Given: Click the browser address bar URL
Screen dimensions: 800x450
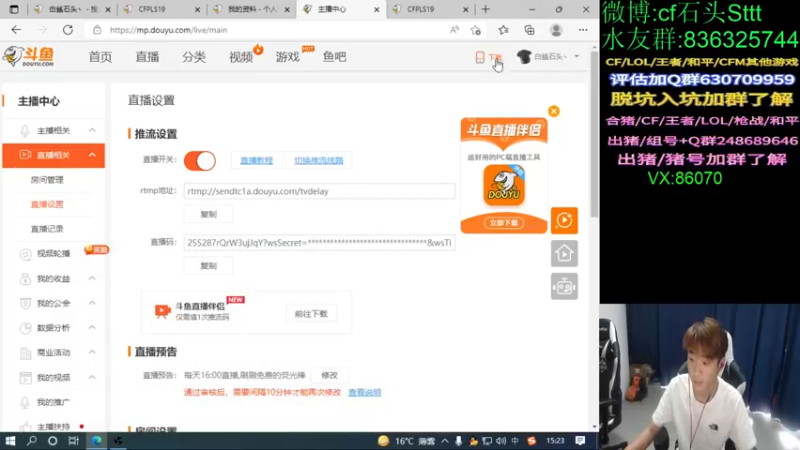Looking at the screenshot, I should pos(168,30).
